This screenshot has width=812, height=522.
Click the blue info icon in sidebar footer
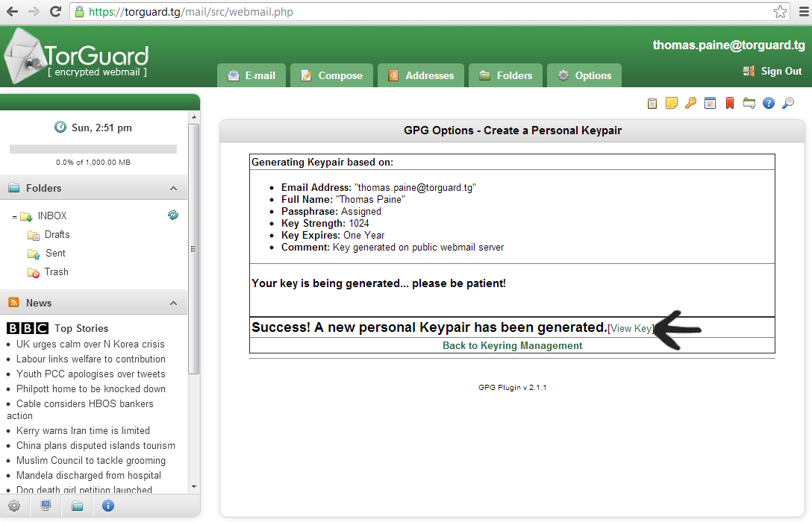(108, 506)
